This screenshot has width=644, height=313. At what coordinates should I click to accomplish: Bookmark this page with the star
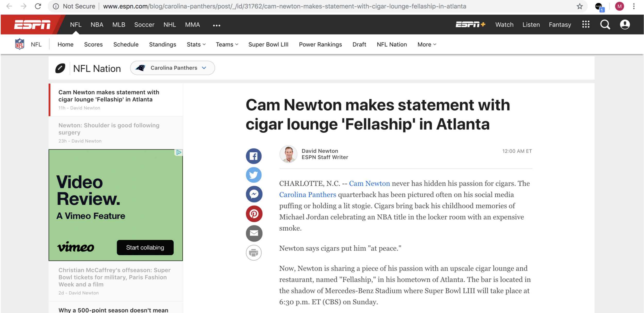(580, 6)
